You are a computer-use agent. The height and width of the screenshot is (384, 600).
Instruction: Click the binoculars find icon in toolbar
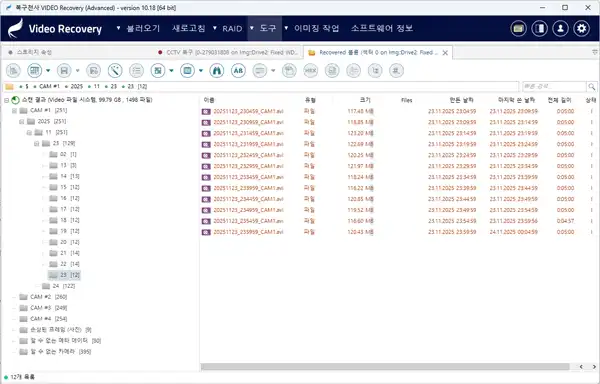tap(217, 70)
